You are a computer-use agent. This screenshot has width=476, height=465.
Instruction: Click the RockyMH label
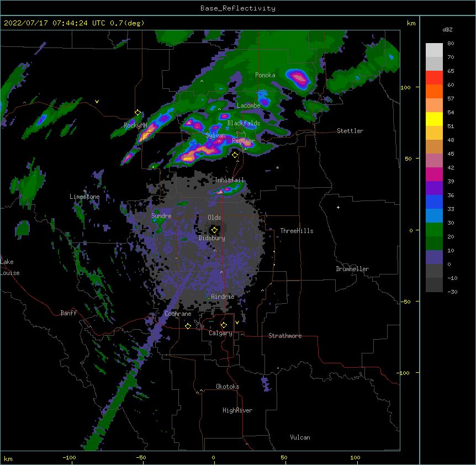[135, 125]
